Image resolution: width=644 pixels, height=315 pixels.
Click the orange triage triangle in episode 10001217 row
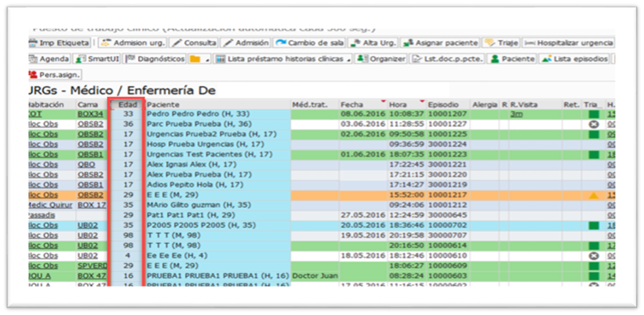(593, 195)
